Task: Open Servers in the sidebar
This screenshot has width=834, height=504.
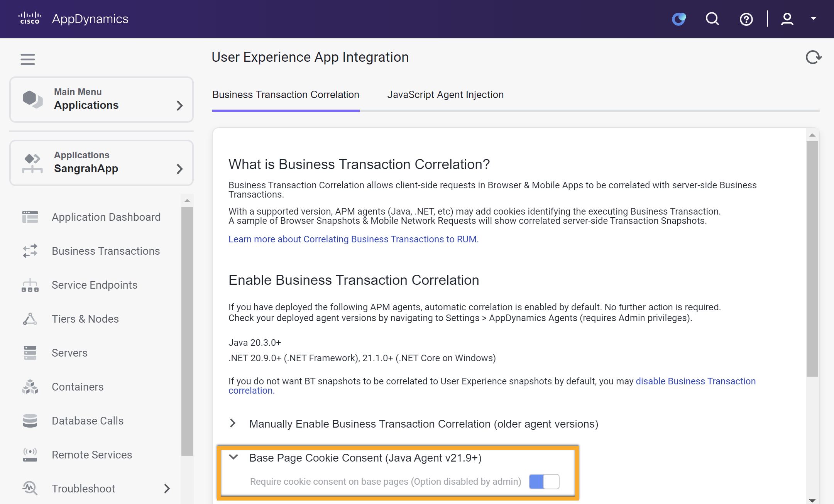Action: (x=69, y=353)
